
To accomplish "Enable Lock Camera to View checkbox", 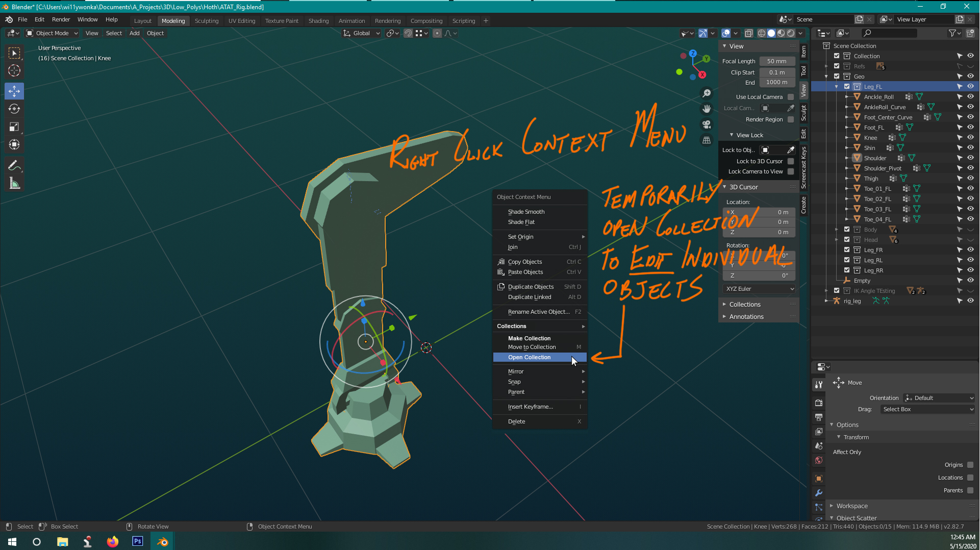I will coord(791,171).
